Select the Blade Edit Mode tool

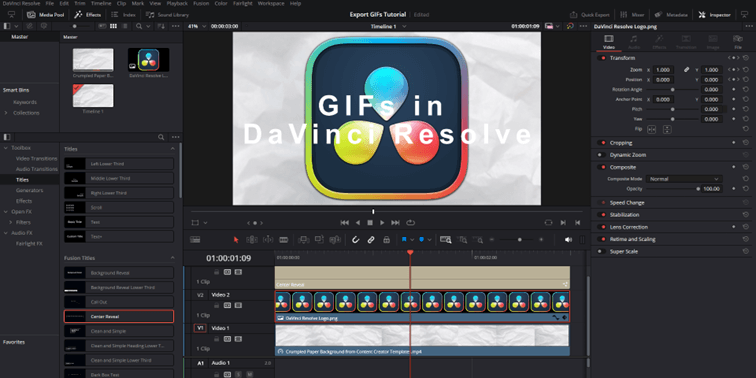pos(284,240)
